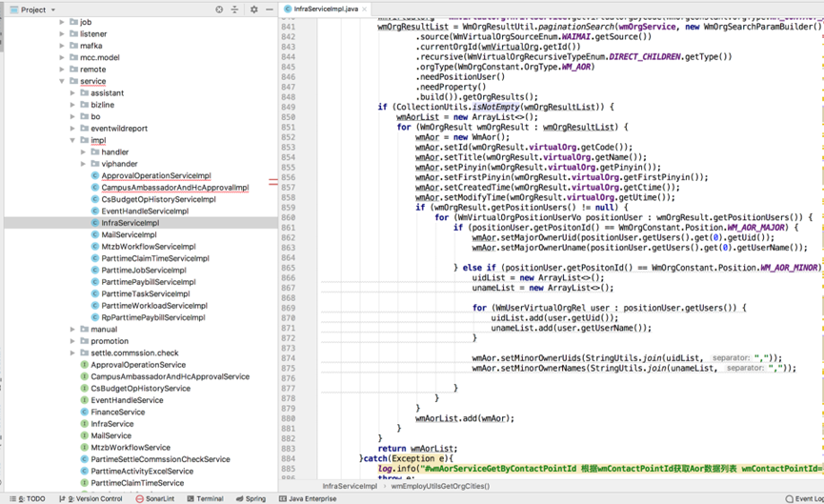The image size is (824, 504).
Task: Open MailServiceImpl class in tree
Action: point(129,234)
